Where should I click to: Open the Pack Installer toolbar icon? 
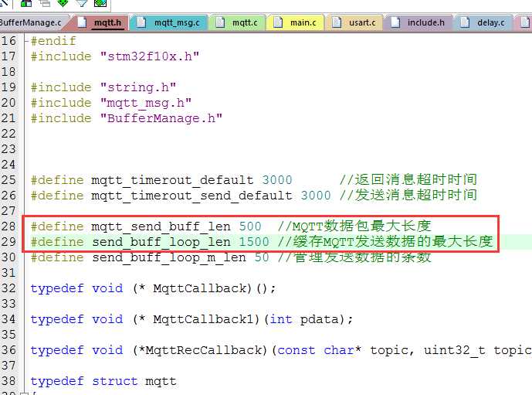pos(100,3)
